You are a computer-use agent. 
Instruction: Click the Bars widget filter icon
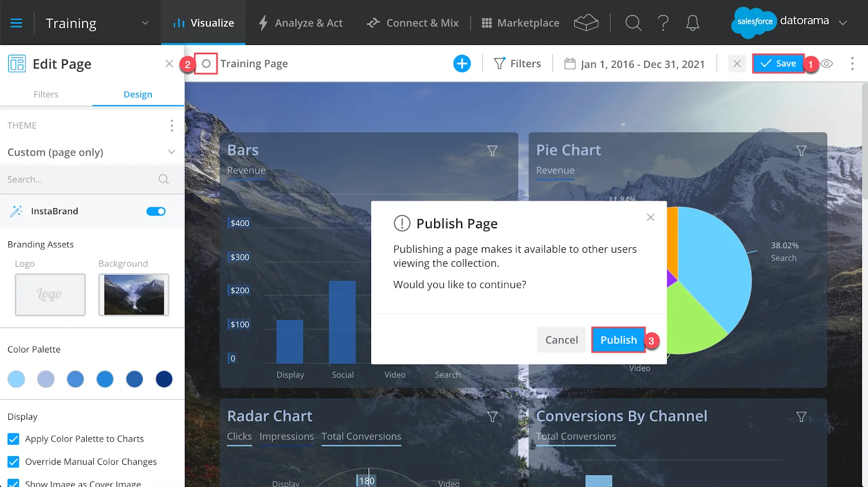pos(493,151)
